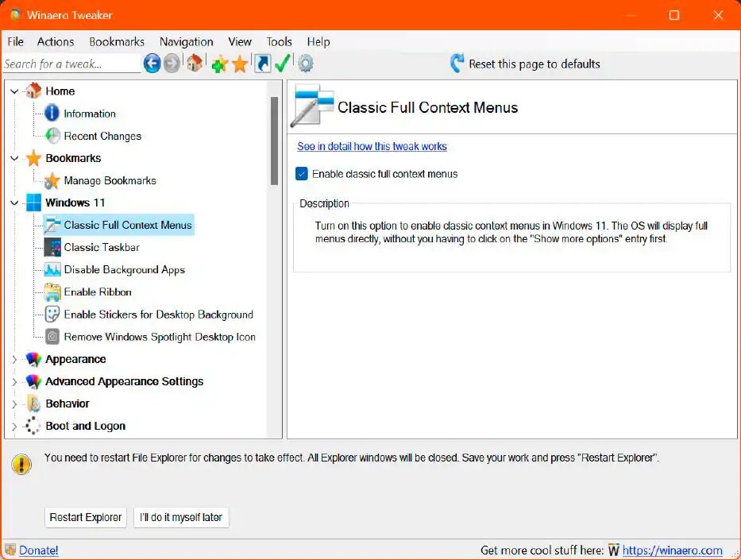Click the Remove Windows Spotlight camera icon

tap(52, 337)
